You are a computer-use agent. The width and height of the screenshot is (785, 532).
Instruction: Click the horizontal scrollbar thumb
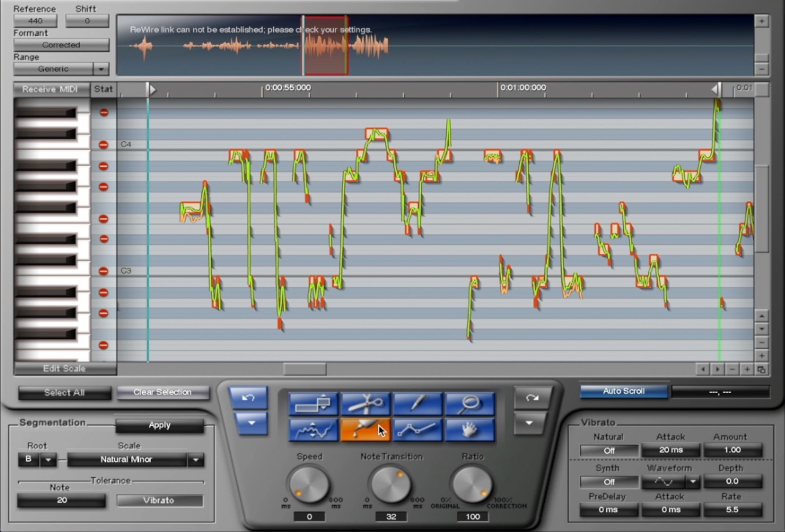[x=305, y=370]
